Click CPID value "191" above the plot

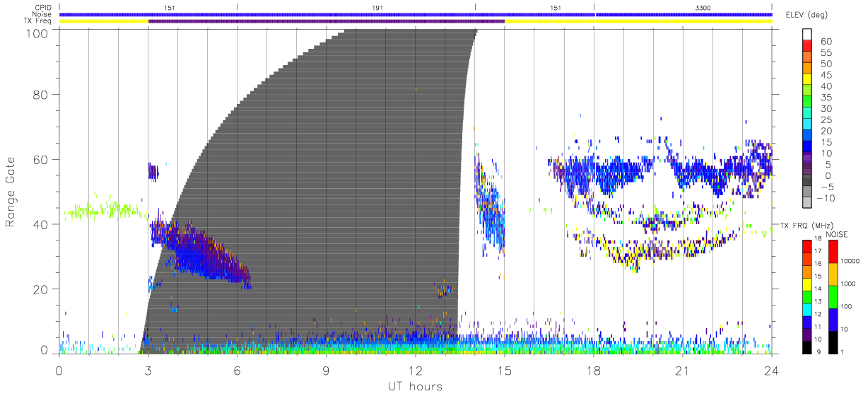tap(378, 7)
